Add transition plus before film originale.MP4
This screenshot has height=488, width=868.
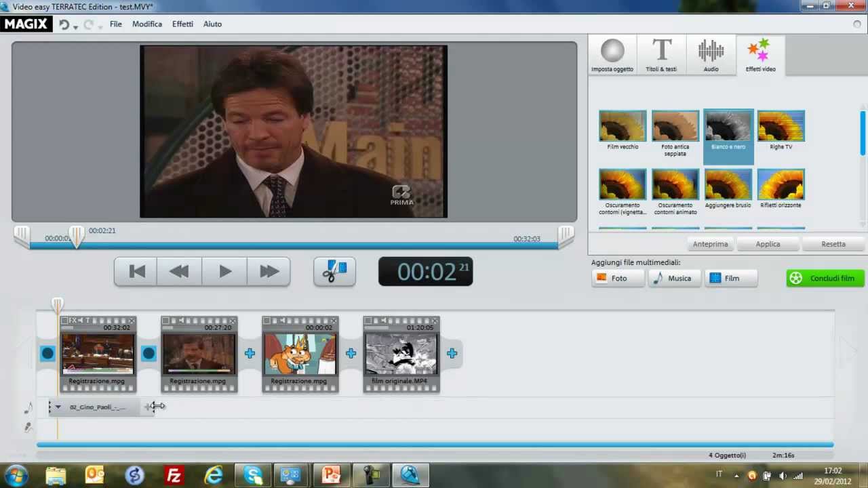pos(351,353)
